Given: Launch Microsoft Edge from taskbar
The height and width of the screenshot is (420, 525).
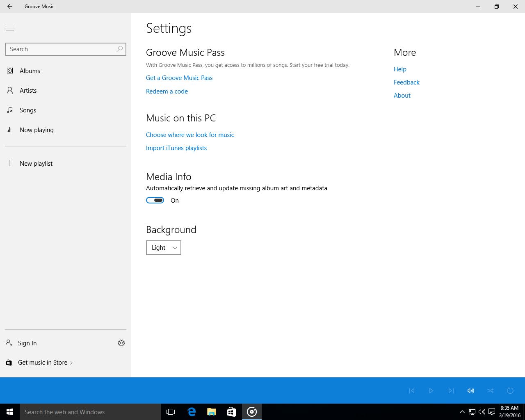Looking at the screenshot, I should (x=192, y=412).
